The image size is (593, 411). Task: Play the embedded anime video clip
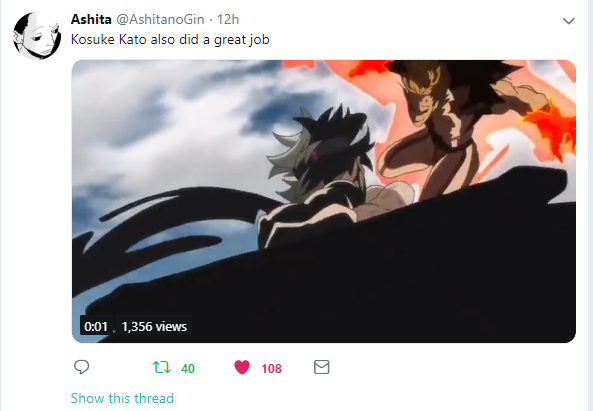324,201
